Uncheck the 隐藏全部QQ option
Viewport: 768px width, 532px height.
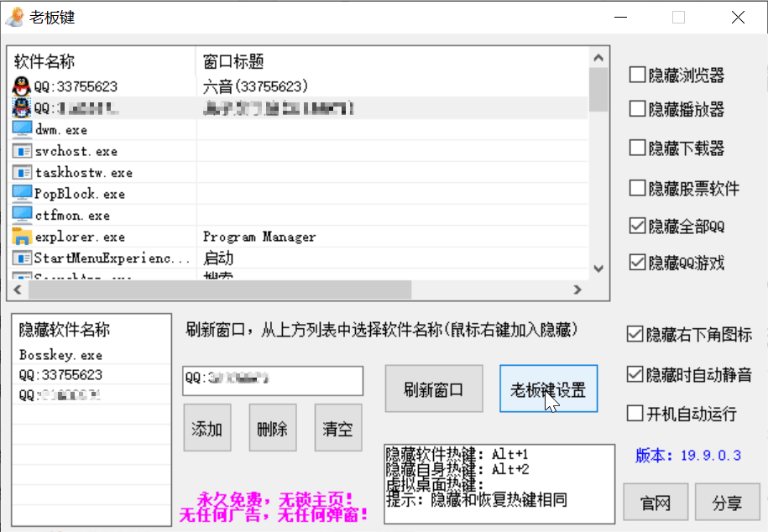point(636,225)
